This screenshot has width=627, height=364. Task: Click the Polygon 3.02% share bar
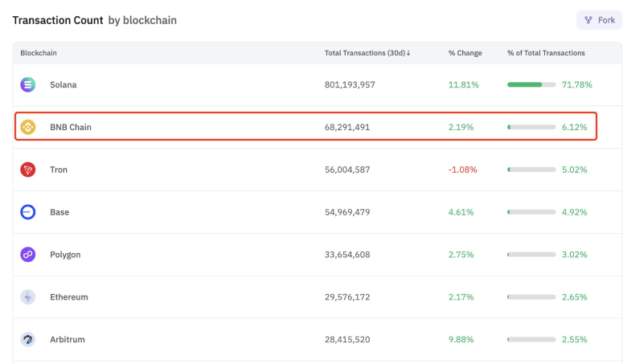[x=531, y=255]
